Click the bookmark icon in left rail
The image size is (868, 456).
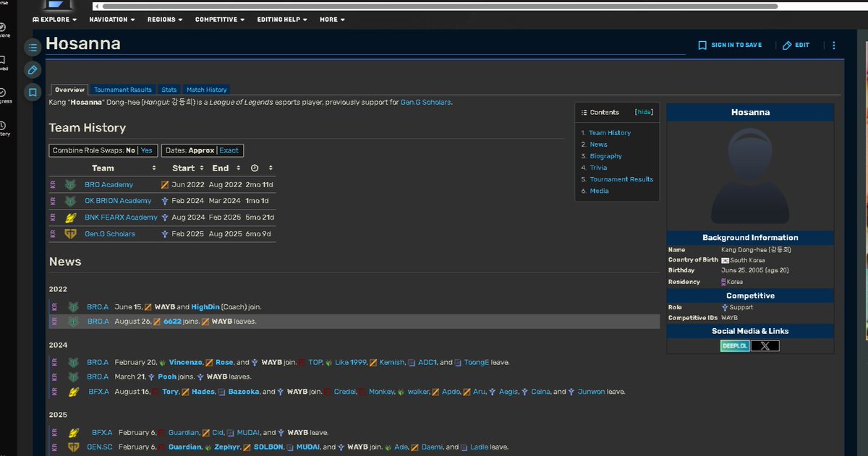(x=33, y=93)
